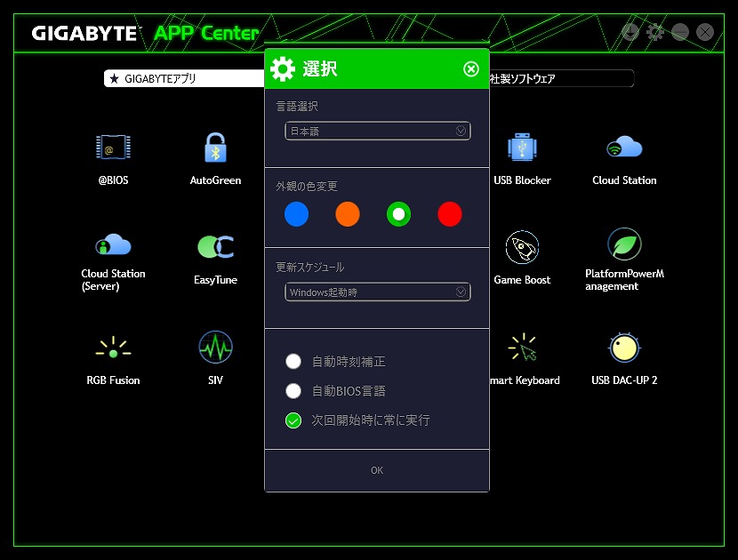
Task: Launch the Cloud Station (Server) icon
Action: pos(113,244)
